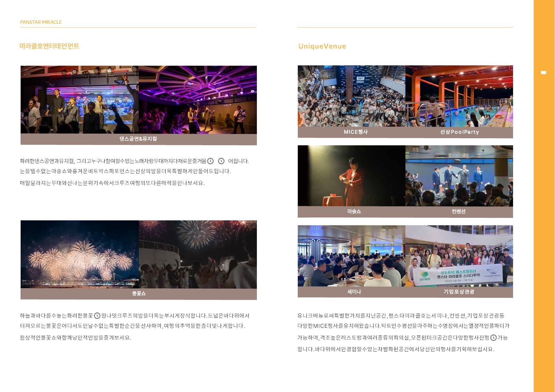This screenshot has width=555, height=392.
Task: Click the clock icon just before 어집니다
Action: pyautogui.click(x=221, y=161)
